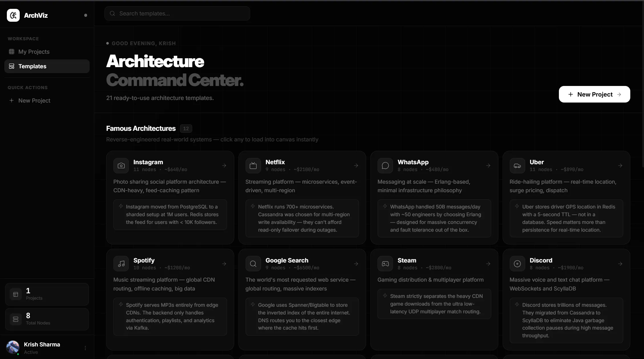Click the Netflix TV icon
This screenshot has height=359, width=644.
(253, 166)
